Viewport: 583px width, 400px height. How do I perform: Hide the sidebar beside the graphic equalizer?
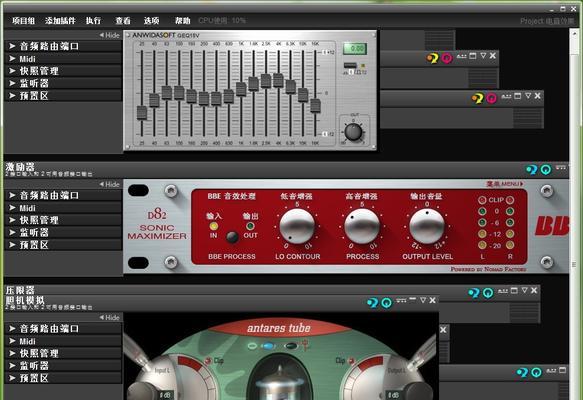pos(109,35)
